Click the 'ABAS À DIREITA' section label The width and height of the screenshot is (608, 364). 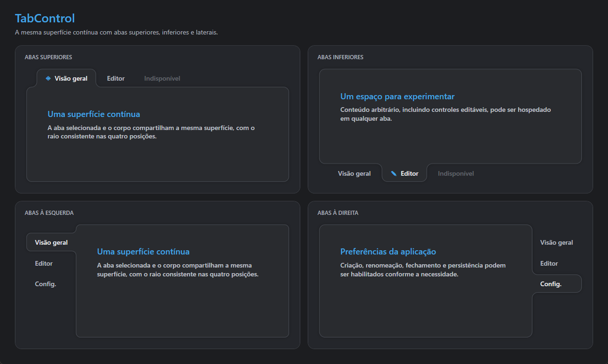coord(338,213)
